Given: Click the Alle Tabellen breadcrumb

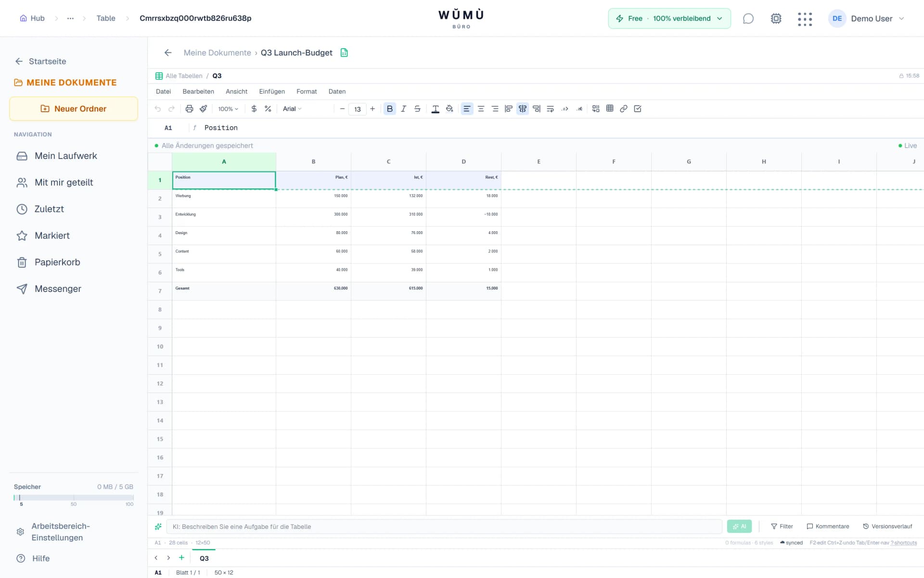Looking at the screenshot, I should tap(184, 76).
